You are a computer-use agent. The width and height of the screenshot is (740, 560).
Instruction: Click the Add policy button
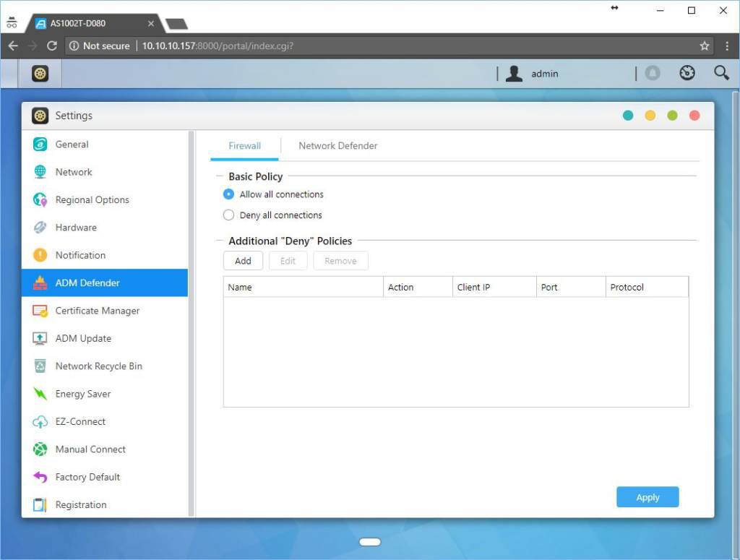pyautogui.click(x=243, y=261)
